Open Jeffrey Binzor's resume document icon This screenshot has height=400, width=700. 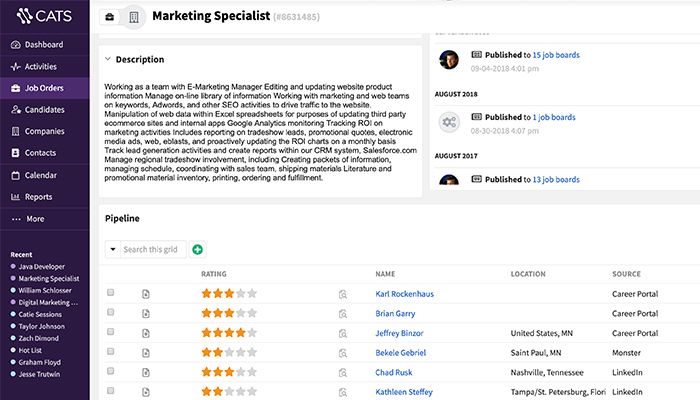(x=145, y=333)
